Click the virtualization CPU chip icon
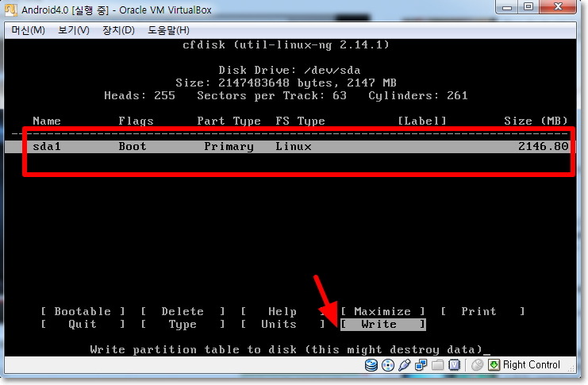Viewport: 588px width, 385px height. [x=454, y=365]
